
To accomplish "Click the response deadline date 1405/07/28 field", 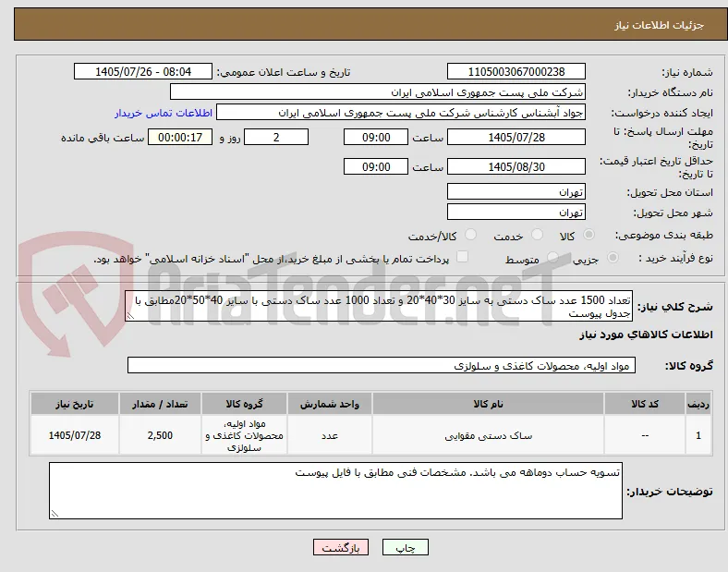I will [516, 138].
